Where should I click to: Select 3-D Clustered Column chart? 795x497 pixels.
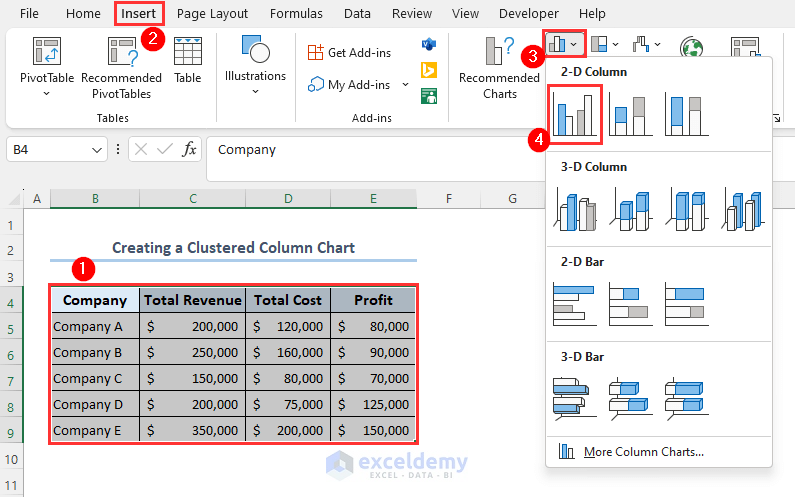pos(575,209)
